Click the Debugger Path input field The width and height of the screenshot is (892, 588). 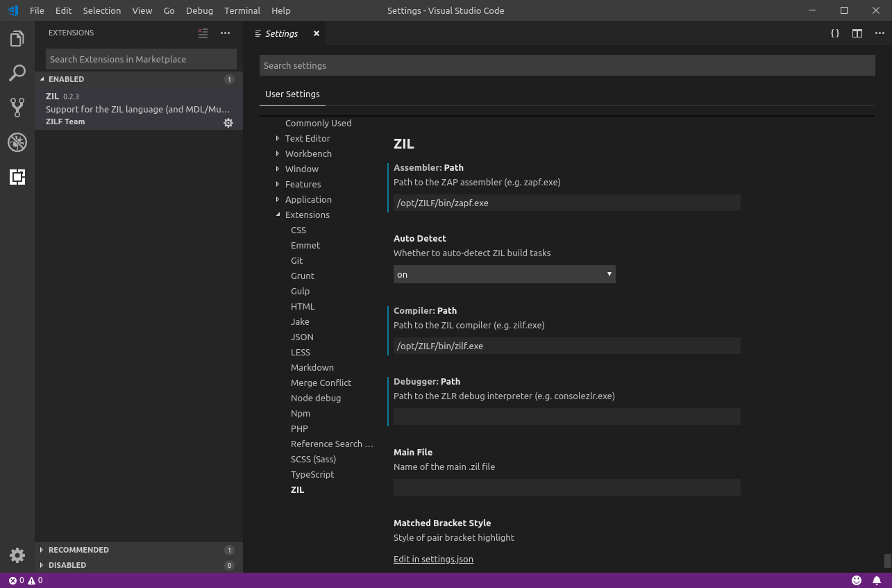coord(566,417)
